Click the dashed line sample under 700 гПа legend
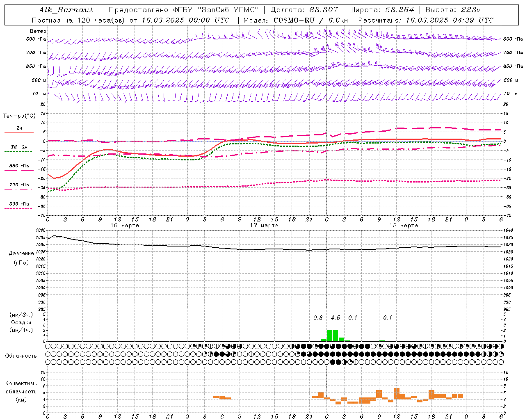The image size is (525, 420). pyautogui.click(x=18, y=189)
